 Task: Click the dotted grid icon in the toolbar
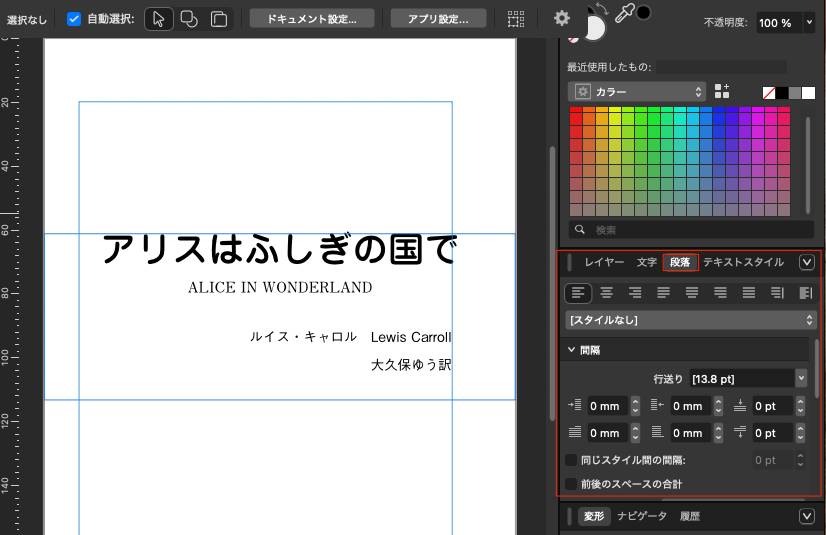[515, 19]
